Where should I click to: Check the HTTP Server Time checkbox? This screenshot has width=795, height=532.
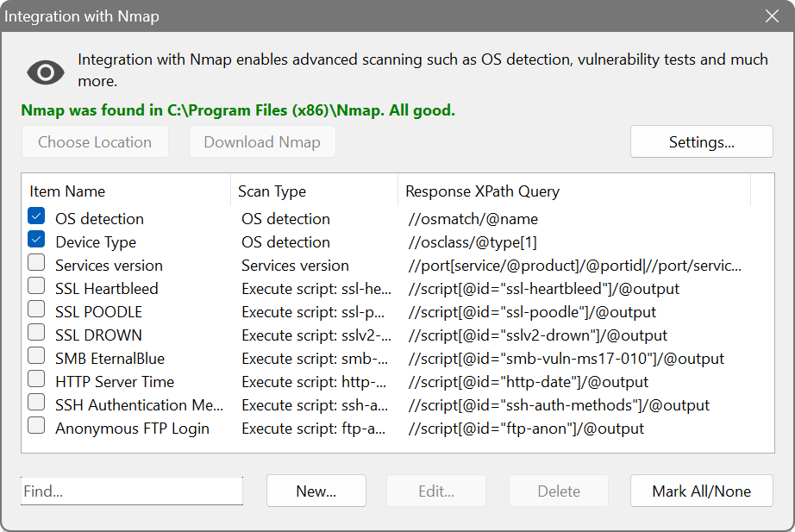(x=36, y=379)
